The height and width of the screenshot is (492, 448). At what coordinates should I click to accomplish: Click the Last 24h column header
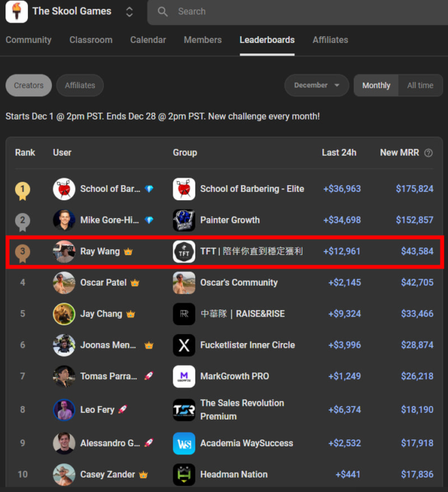point(339,153)
